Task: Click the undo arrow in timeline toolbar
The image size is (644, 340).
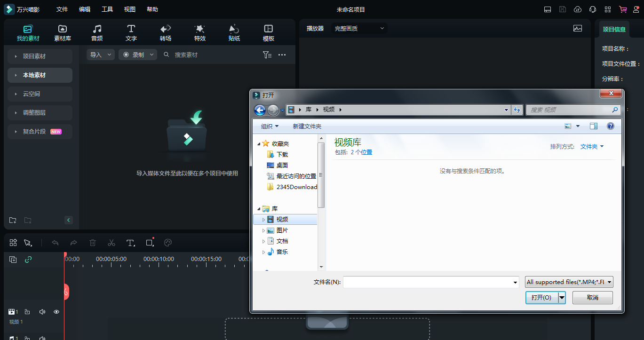Action: [55, 243]
